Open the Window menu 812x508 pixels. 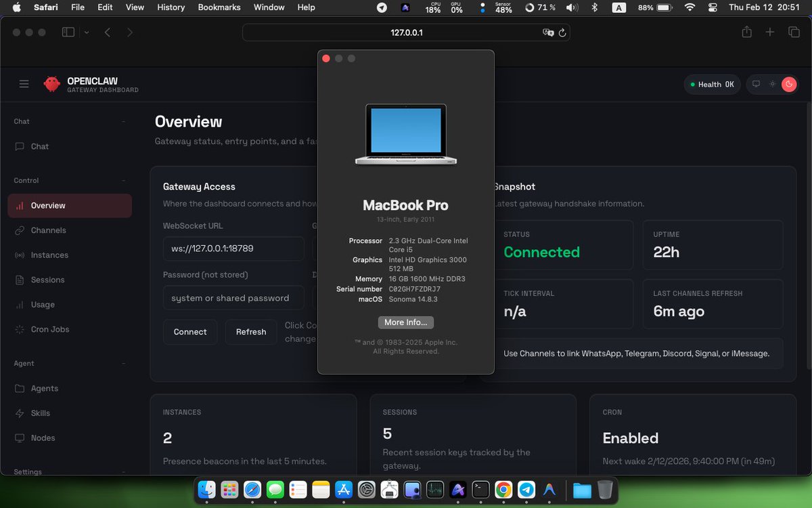click(269, 7)
